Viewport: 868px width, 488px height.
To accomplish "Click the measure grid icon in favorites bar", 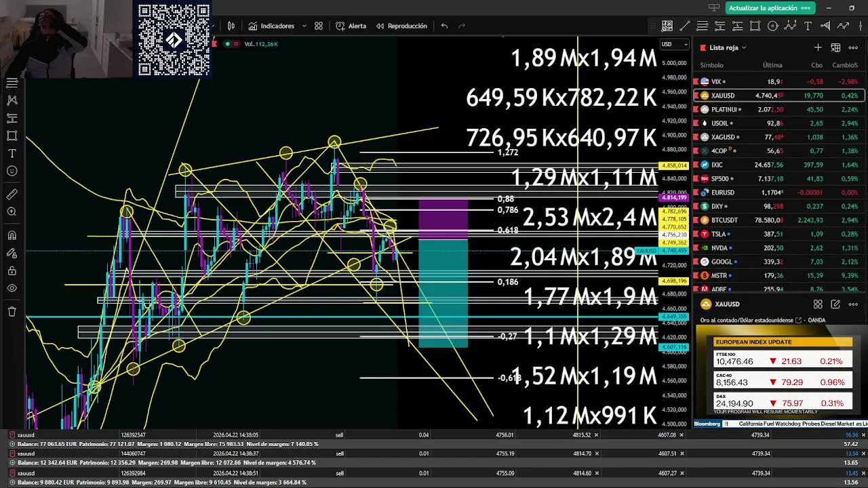I will [x=667, y=26].
